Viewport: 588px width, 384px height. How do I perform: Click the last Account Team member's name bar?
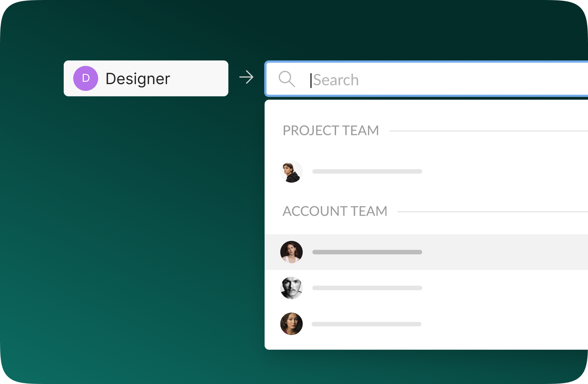[x=366, y=324]
